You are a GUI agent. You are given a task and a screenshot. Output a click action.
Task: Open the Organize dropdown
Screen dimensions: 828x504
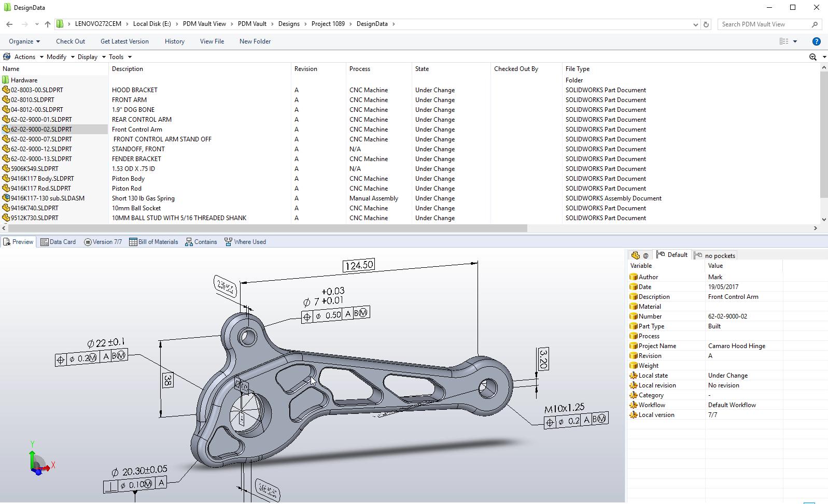click(x=24, y=41)
